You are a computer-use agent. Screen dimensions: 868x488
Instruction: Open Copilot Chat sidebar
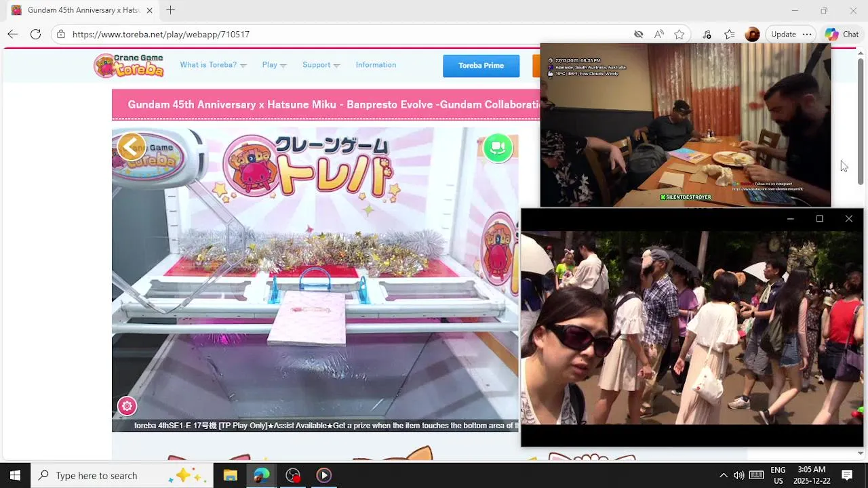click(842, 34)
